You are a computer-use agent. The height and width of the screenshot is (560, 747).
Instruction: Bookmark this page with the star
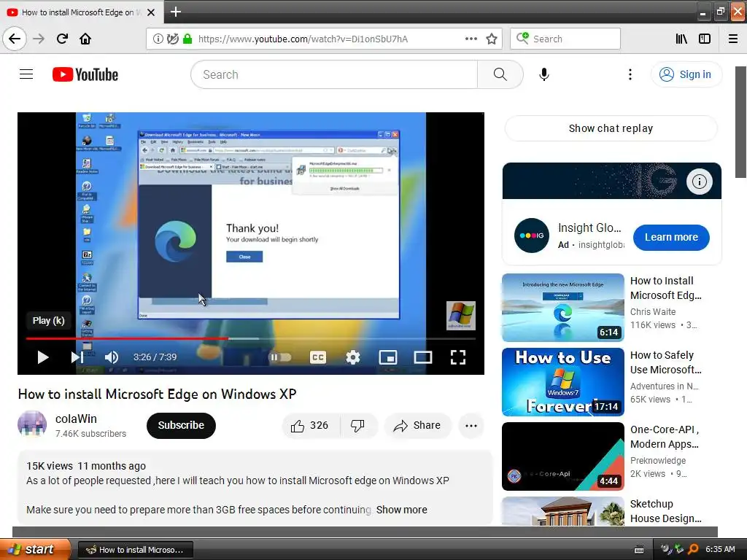[492, 39]
